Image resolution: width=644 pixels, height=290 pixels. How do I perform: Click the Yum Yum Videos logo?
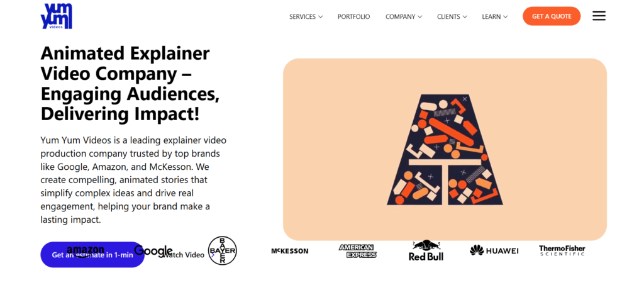coord(56,16)
